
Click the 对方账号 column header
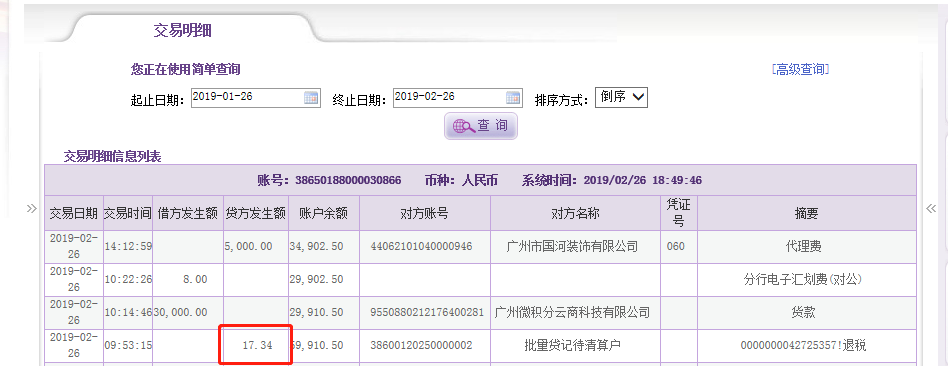pos(425,213)
